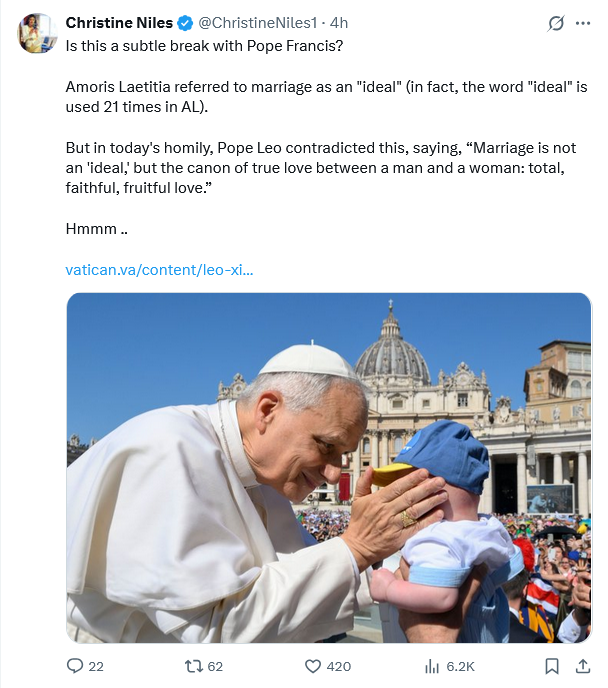Like the post with the heart icon

coord(311,665)
